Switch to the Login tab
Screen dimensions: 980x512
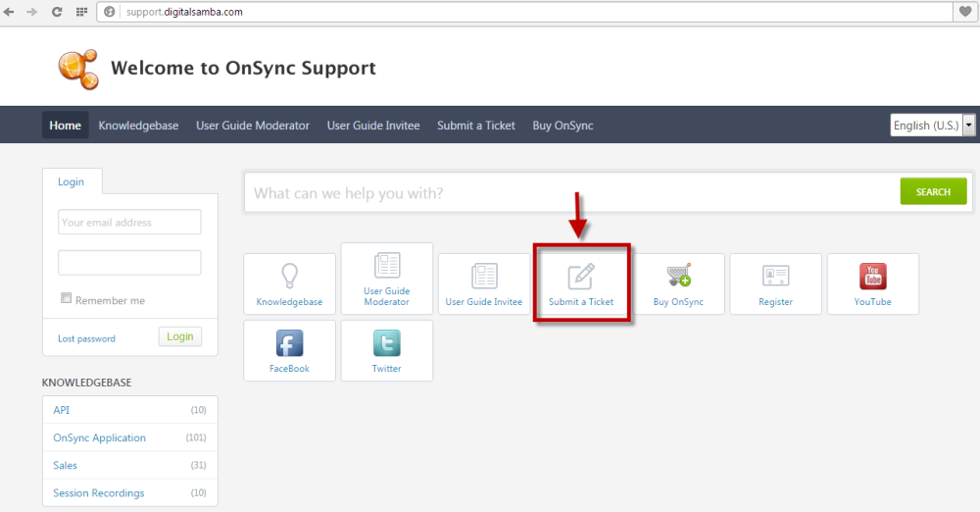[x=72, y=181]
